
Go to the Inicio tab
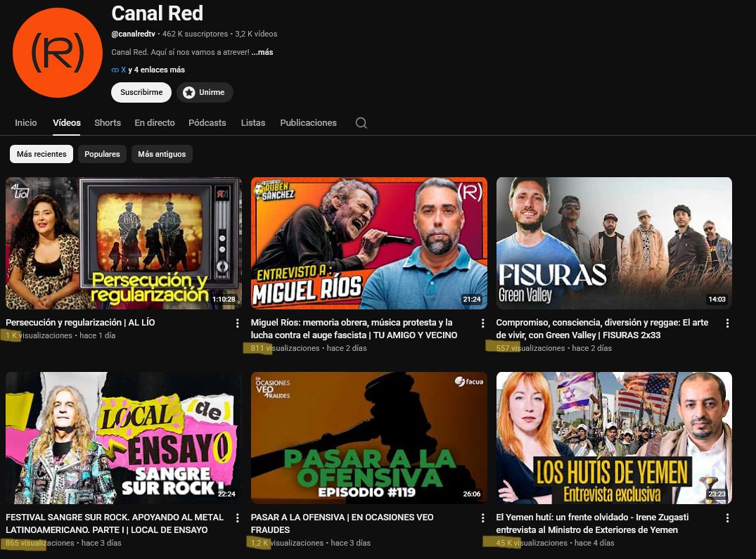25,123
